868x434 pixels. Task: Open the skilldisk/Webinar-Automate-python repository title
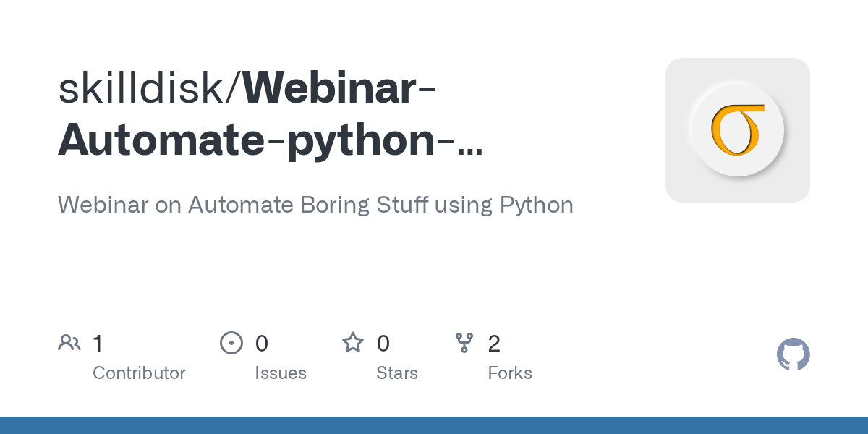[269, 114]
